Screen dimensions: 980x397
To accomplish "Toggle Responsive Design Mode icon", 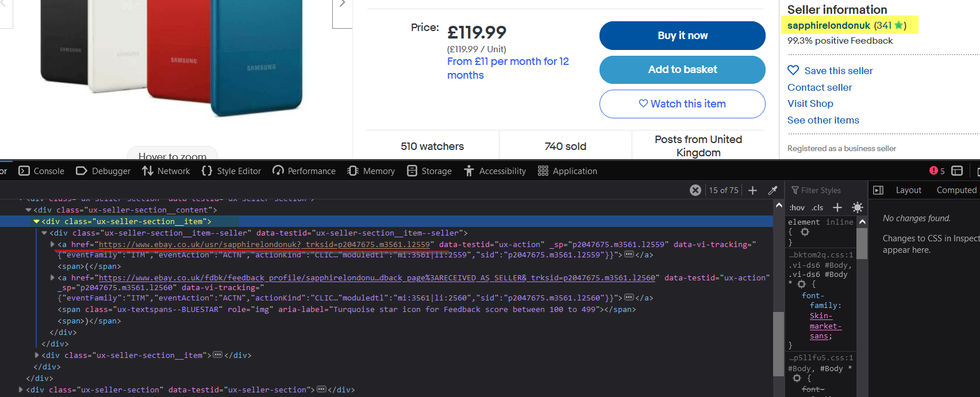I will coord(957,171).
